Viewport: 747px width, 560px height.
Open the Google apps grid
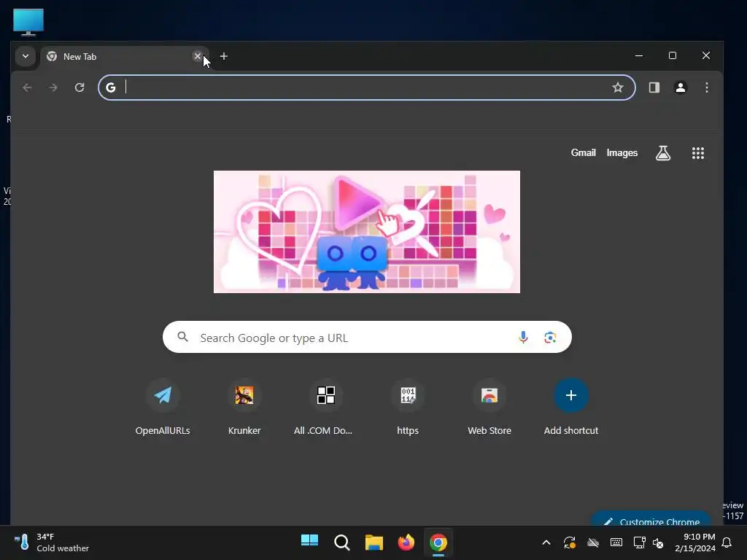[698, 153]
